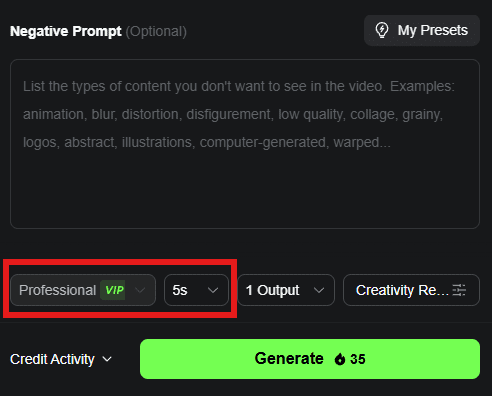Open the My Presets button

point(422,30)
